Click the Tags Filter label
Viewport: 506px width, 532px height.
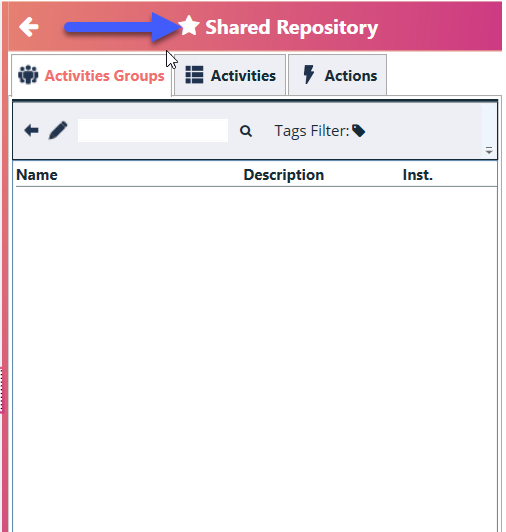(x=312, y=131)
